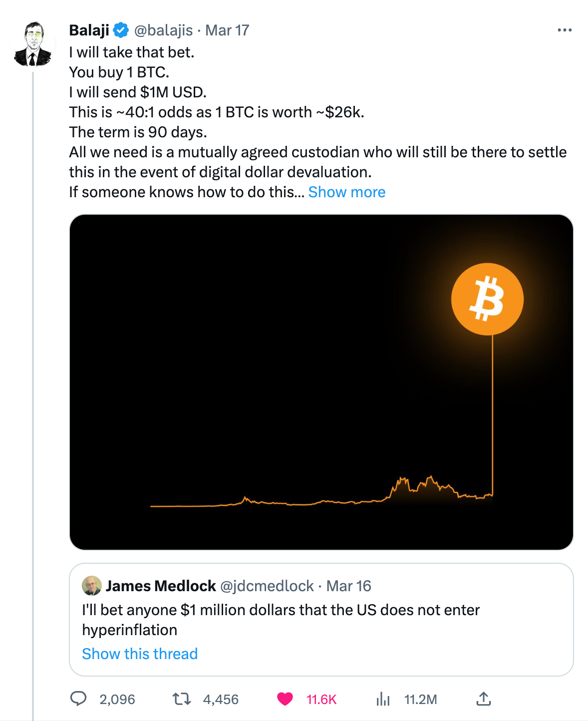Open Balaji's profile avatar

tap(33, 44)
